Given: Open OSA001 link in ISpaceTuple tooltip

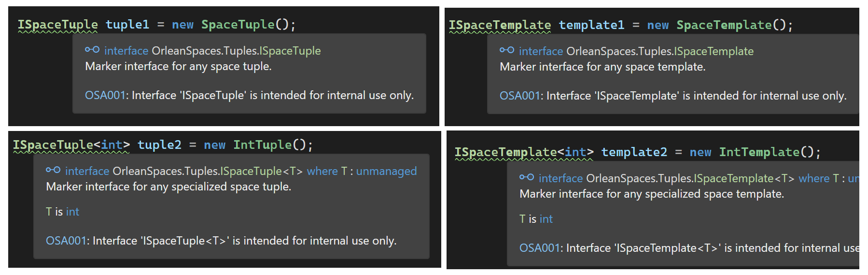Looking at the screenshot, I should 105,95.
